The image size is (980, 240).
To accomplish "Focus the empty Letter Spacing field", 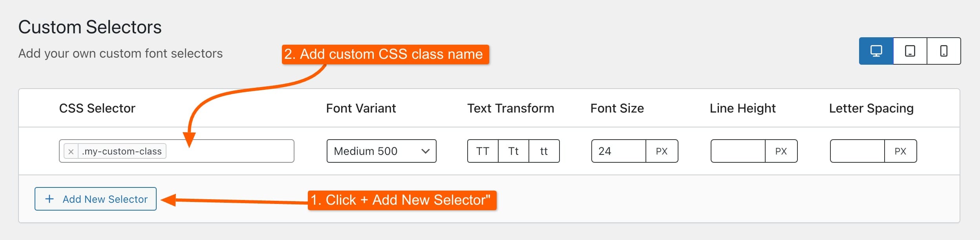I will click(x=857, y=151).
